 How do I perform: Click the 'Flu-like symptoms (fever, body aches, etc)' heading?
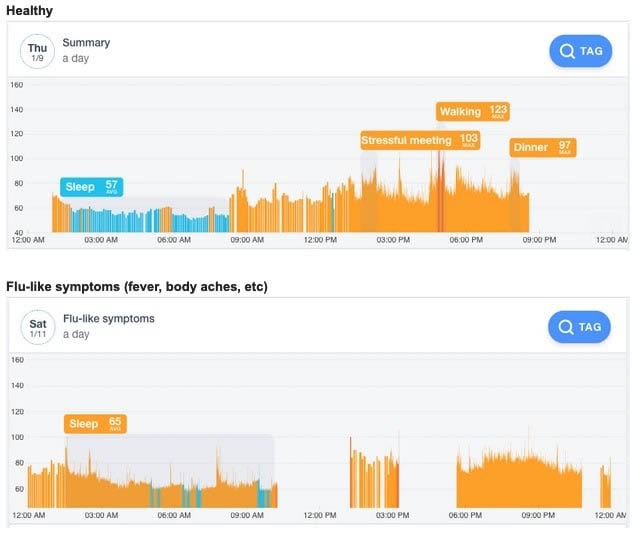(137, 287)
